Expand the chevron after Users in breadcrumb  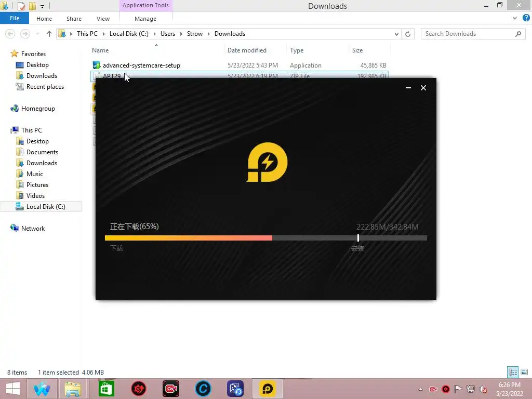click(x=181, y=34)
